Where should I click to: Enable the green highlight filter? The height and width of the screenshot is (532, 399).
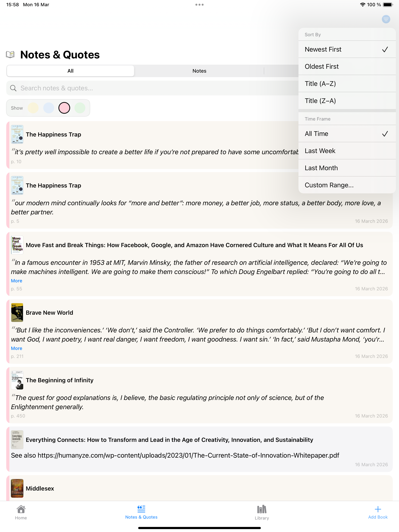coord(80,108)
